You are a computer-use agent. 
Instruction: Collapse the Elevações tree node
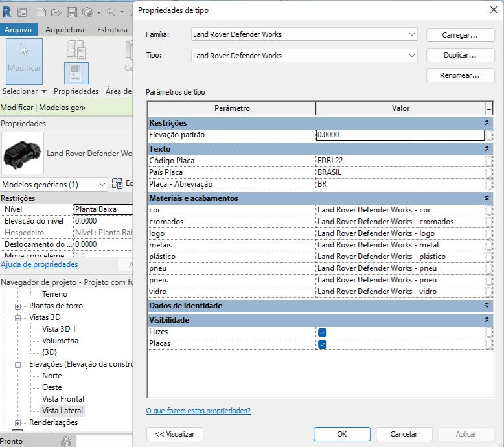click(18, 365)
